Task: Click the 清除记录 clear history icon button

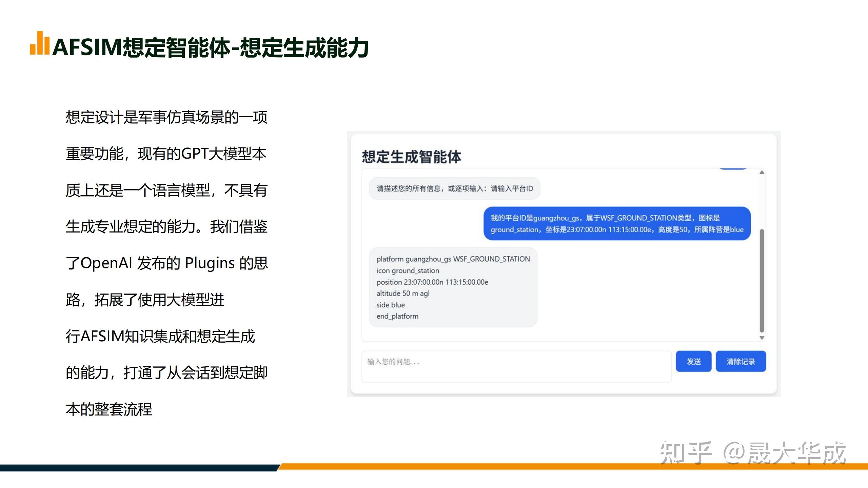Action: pos(741,361)
